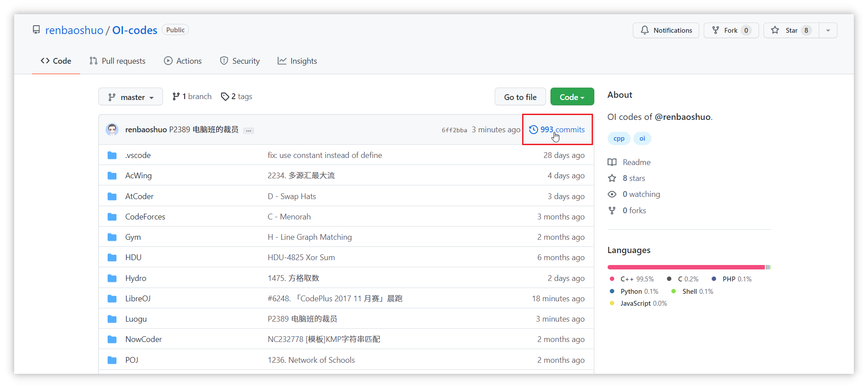
Task: Open the OI-codes repository link
Action: (x=135, y=30)
